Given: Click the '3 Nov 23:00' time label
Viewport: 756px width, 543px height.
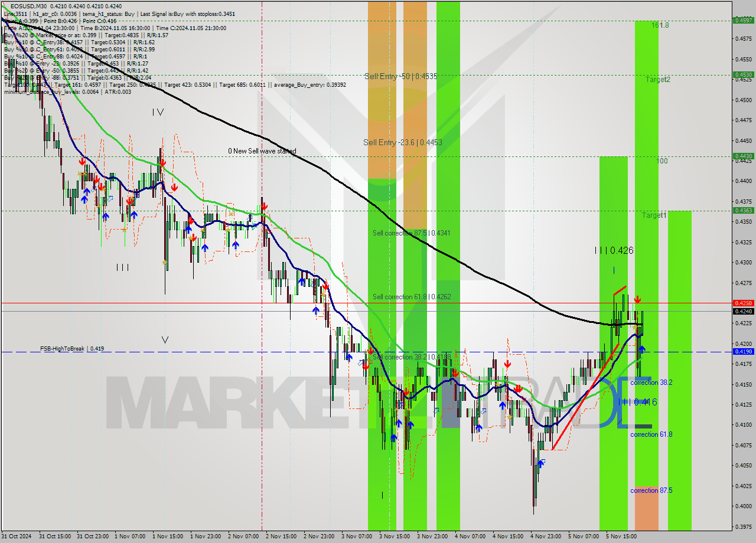Looking at the screenshot, I should (x=432, y=536).
